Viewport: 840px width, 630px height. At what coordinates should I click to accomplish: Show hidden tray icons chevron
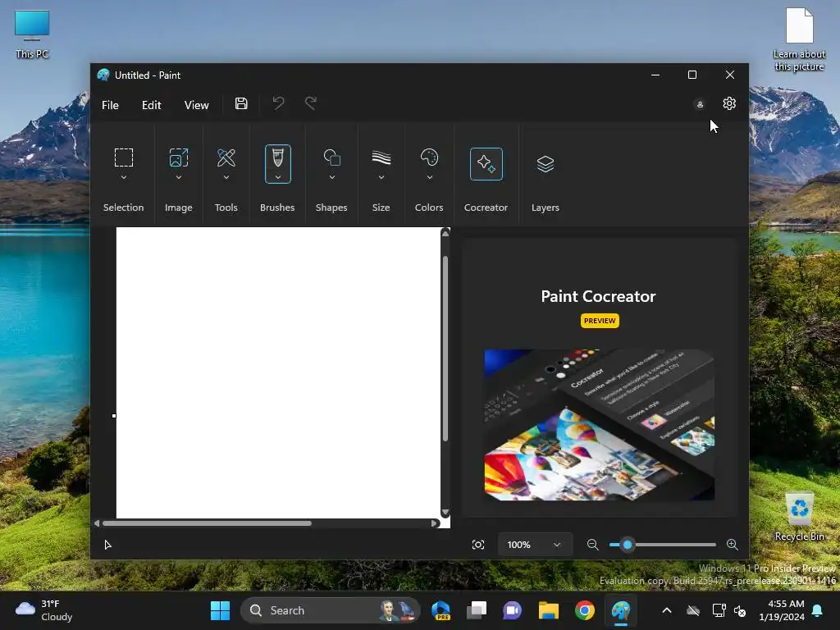coord(666,610)
